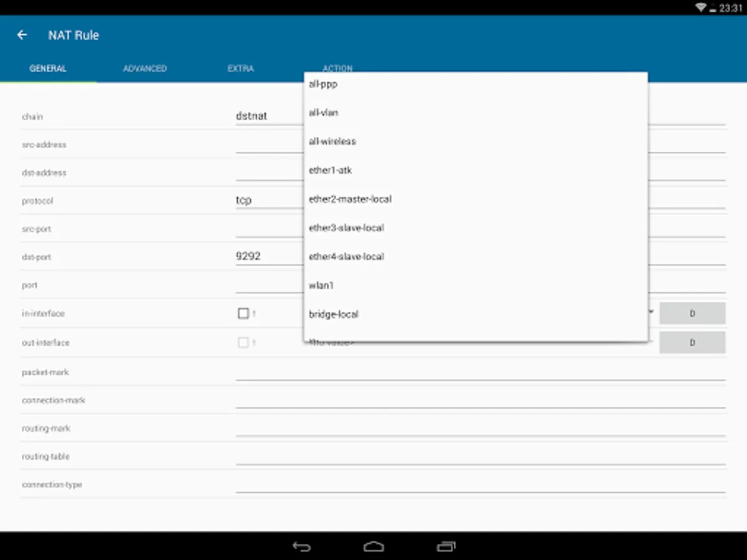Click the out-interface label
747x560 pixels.
tap(45, 342)
